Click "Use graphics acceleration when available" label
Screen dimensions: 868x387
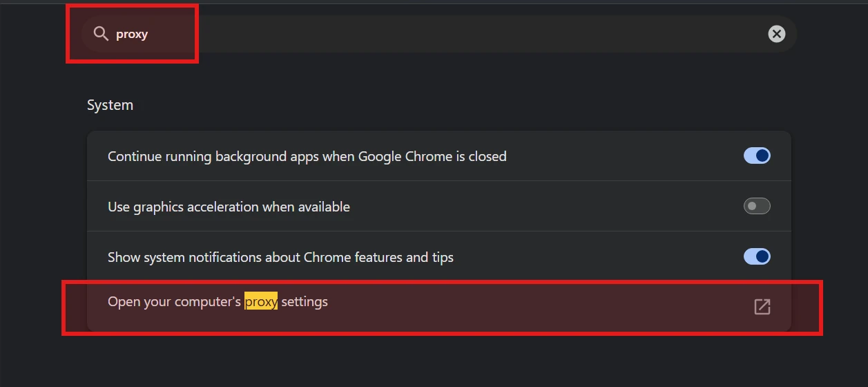[x=229, y=207]
